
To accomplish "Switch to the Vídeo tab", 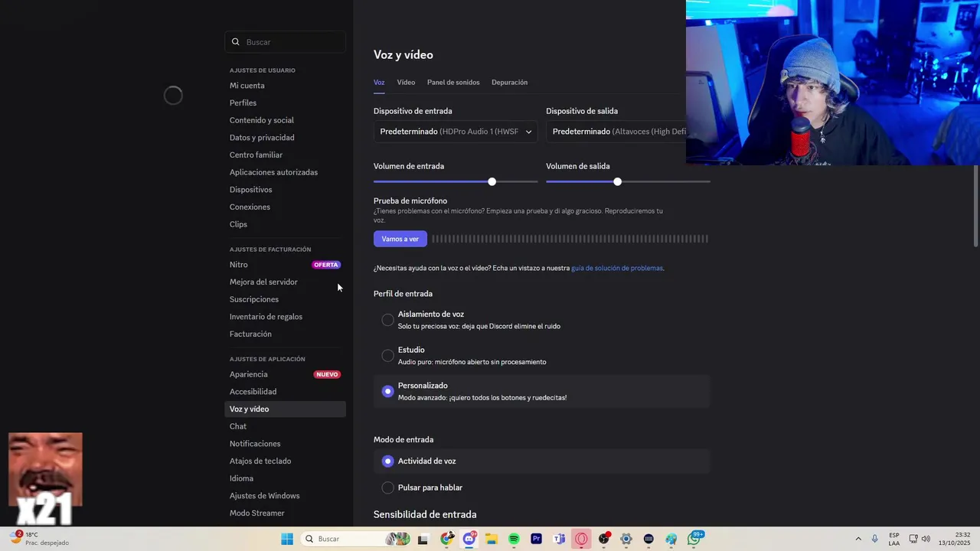I will 406,82.
